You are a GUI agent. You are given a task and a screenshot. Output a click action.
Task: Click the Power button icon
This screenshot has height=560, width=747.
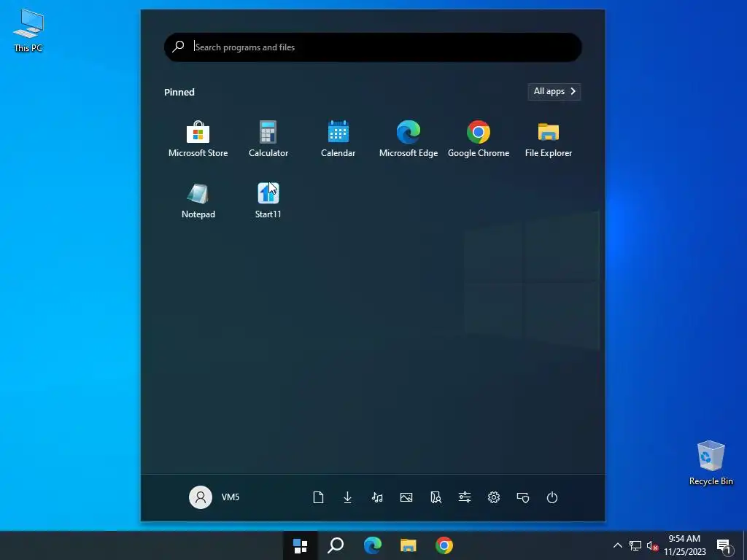tap(552, 497)
